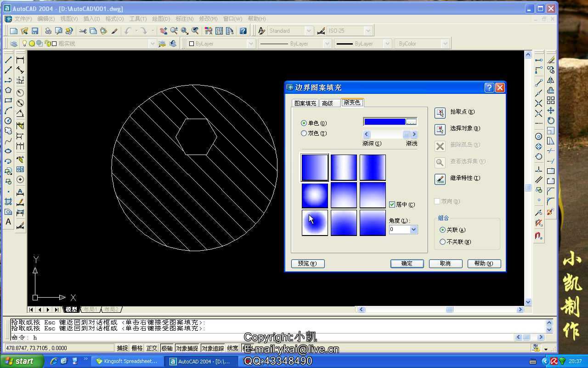Open the text style Standard dropdown
588x368 pixels.
[x=309, y=31]
